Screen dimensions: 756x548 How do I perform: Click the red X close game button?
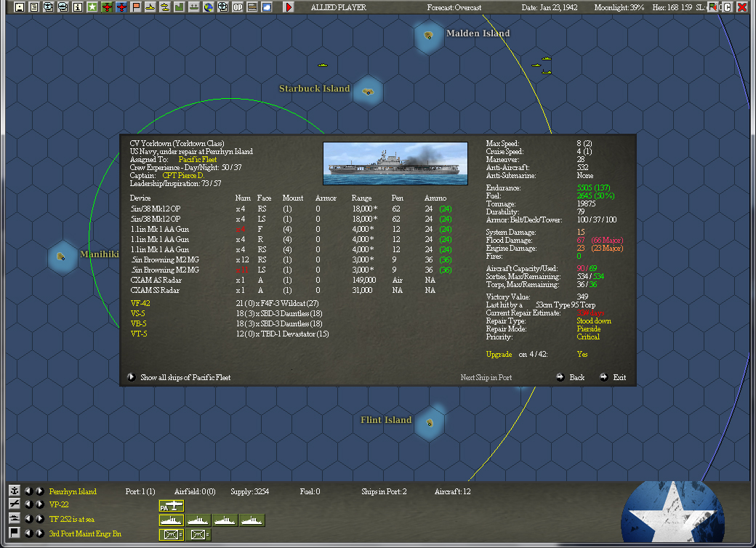[742, 7]
